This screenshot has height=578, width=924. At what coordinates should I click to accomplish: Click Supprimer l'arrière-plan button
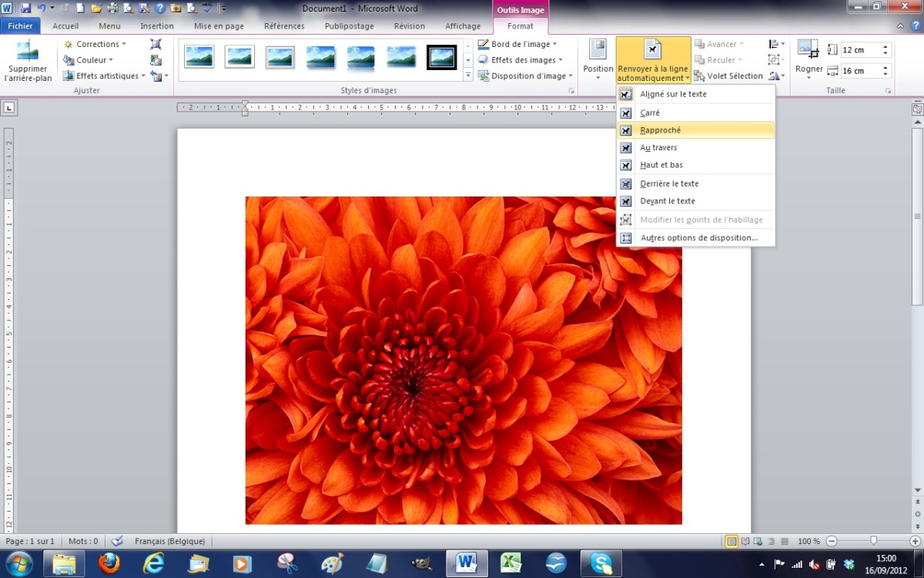pyautogui.click(x=28, y=61)
